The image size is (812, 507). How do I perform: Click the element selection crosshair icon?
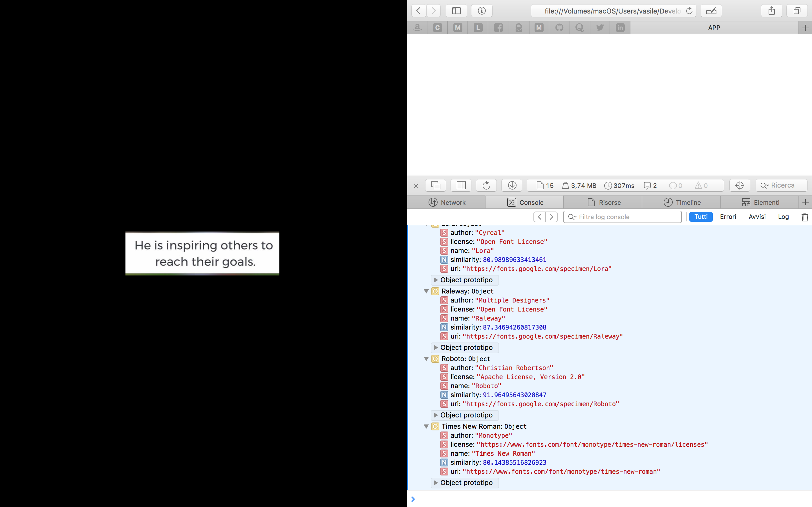click(x=740, y=185)
